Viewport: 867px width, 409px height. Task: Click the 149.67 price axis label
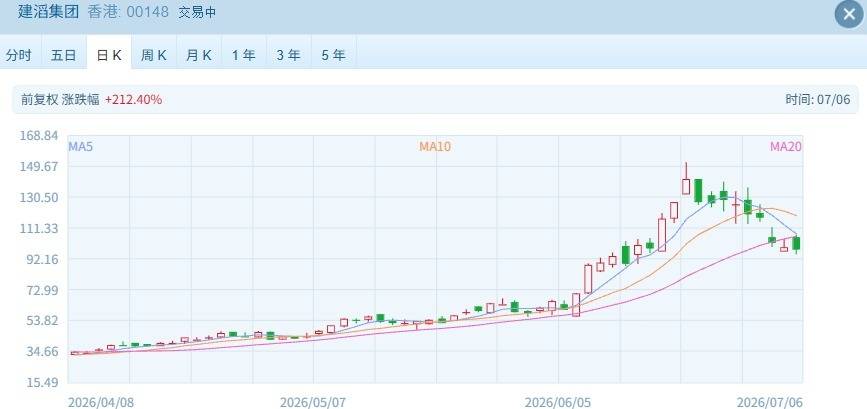(x=40, y=167)
